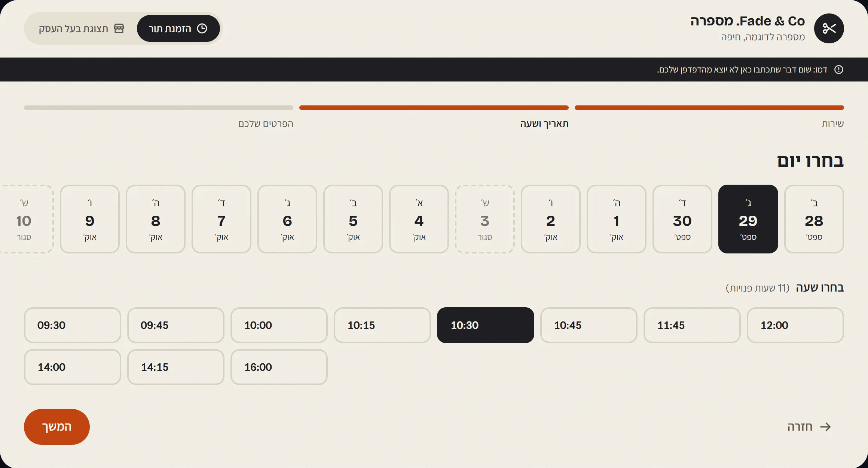
Task: Switch to תצוגת בעל העסק view
Action: tap(81, 28)
